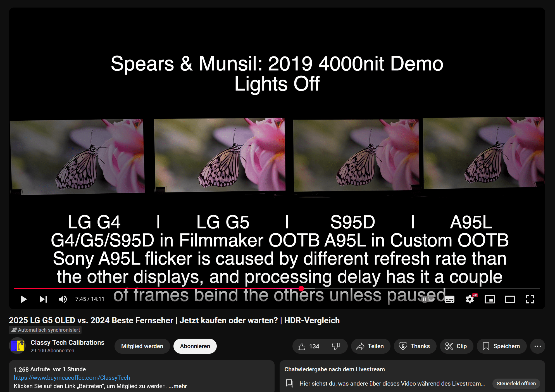Mute the video with the speaker icon

coord(63,299)
